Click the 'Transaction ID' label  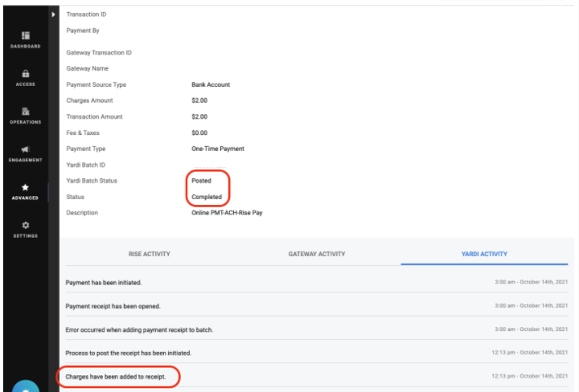86,14
